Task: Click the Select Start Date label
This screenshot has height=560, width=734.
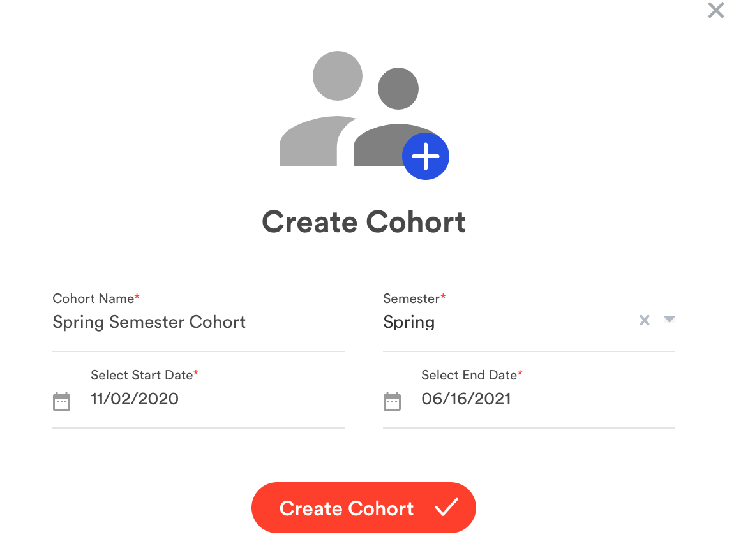Action: [x=142, y=375]
